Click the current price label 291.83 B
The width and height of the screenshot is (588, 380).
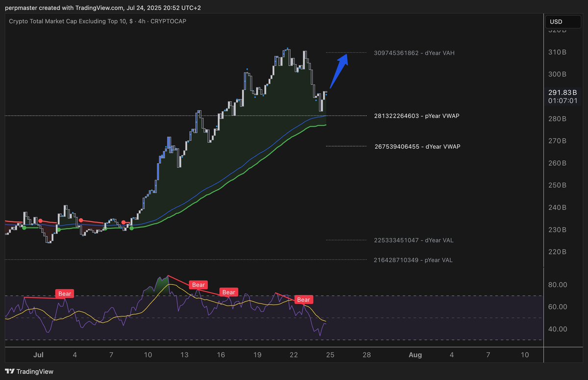[x=562, y=93]
